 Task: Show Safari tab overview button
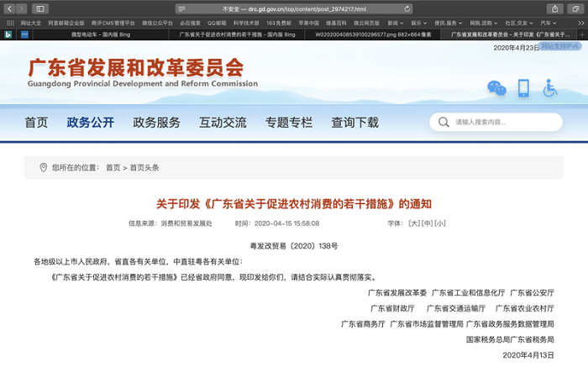click(575, 8)
